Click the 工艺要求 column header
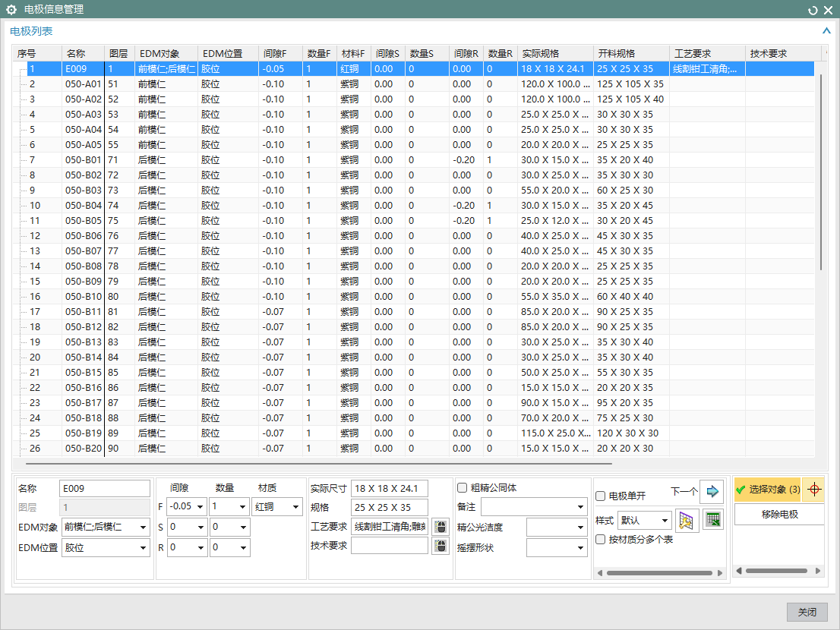Viewport: 840px width, 630px height. [x=708, y=54]
